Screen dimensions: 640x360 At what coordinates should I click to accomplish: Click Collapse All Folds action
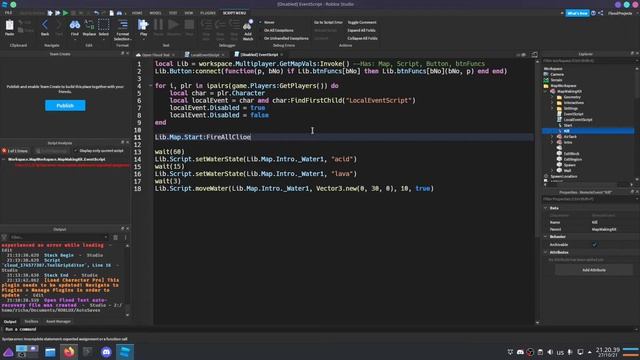click(362, 38)
